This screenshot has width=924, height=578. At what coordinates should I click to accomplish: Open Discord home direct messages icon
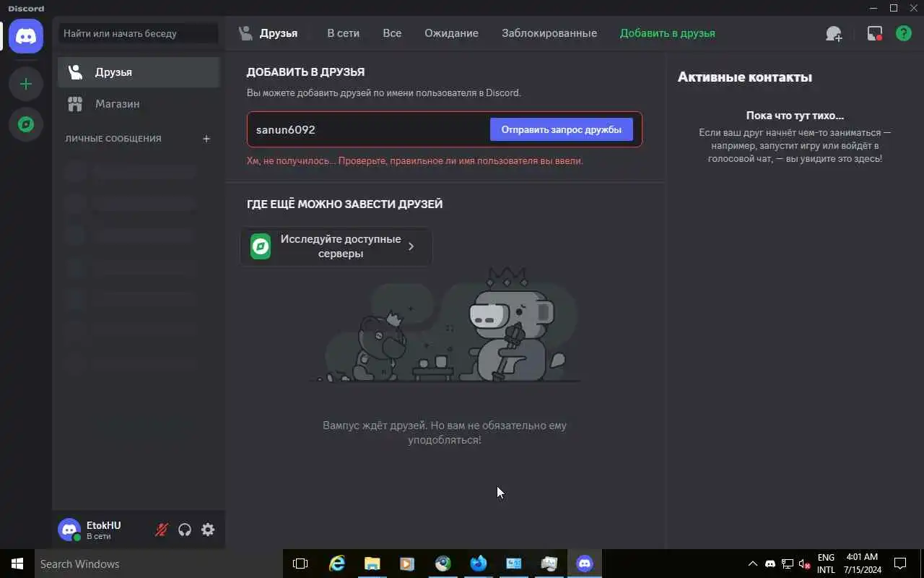(x=26, y=36)
